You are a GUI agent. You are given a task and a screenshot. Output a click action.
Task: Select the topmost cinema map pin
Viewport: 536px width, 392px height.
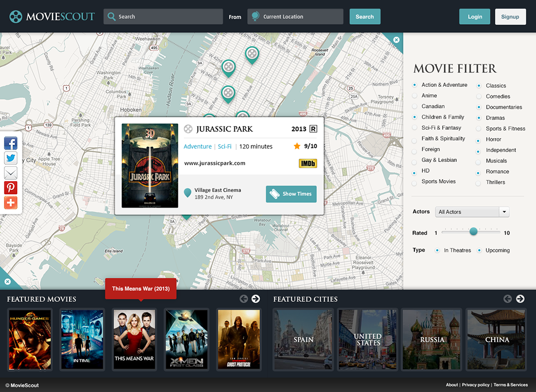pos(252,55)
